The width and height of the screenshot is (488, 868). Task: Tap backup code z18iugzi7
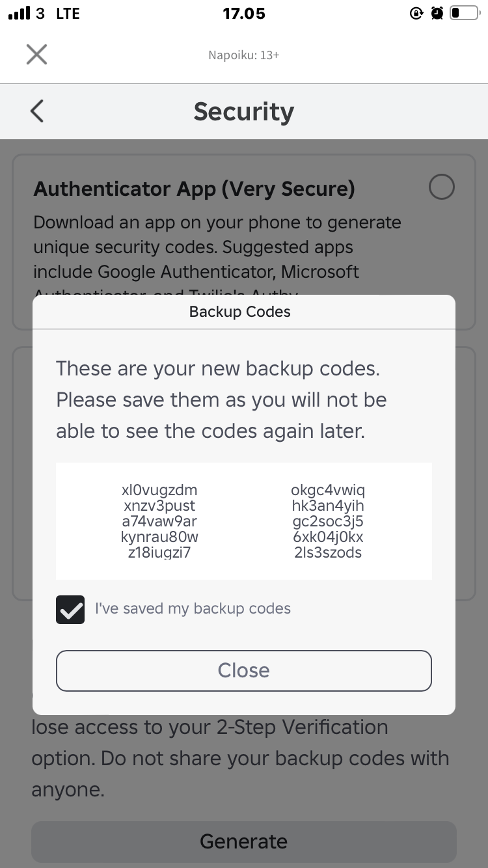point(159,553)
